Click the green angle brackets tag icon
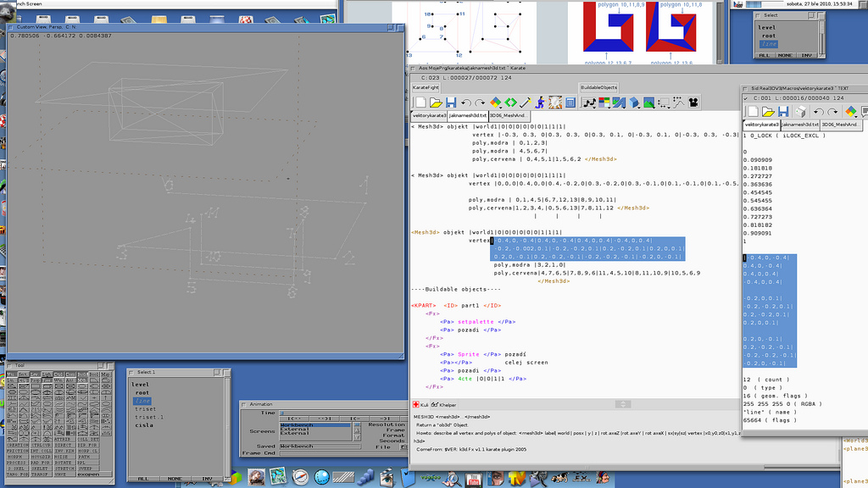Image resolution: width=868 pixels, height=488 pixels. [x=511, y=103]
